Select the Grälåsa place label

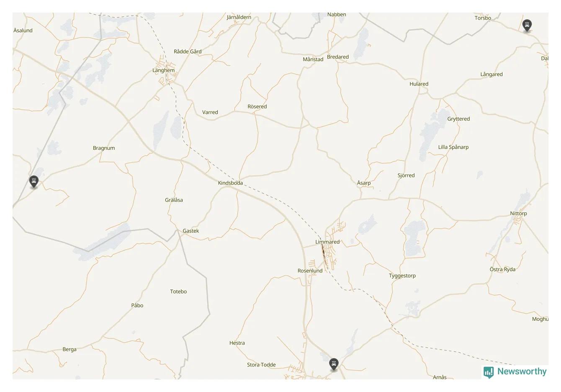coord(174,200)
